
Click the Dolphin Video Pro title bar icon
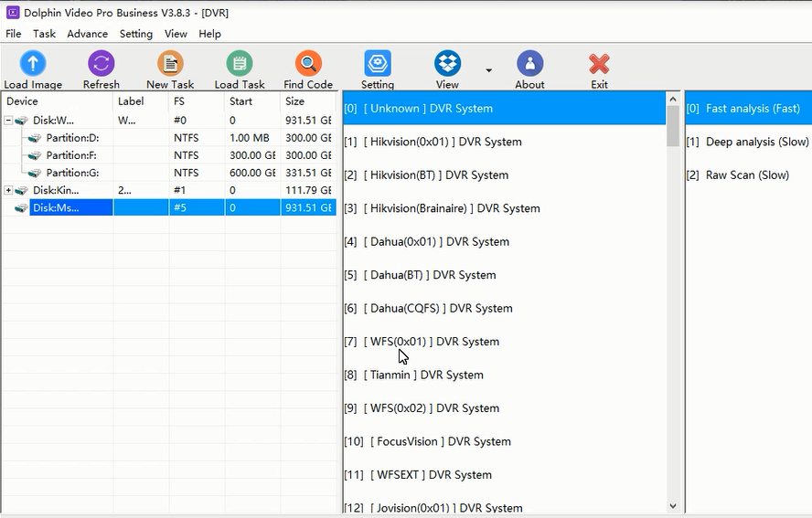(x=13, y=13)
